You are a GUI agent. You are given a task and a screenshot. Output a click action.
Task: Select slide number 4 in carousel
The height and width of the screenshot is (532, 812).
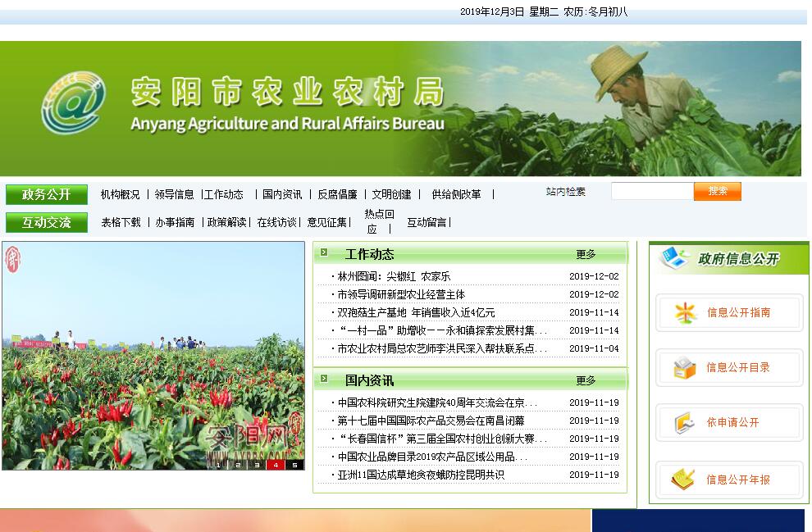(x=275, y=465)
